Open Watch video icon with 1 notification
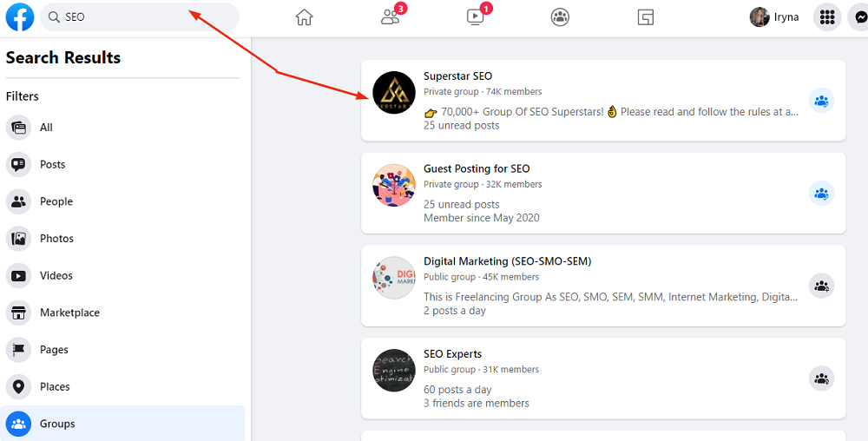 pyautogui.click(x=476, y=17)
